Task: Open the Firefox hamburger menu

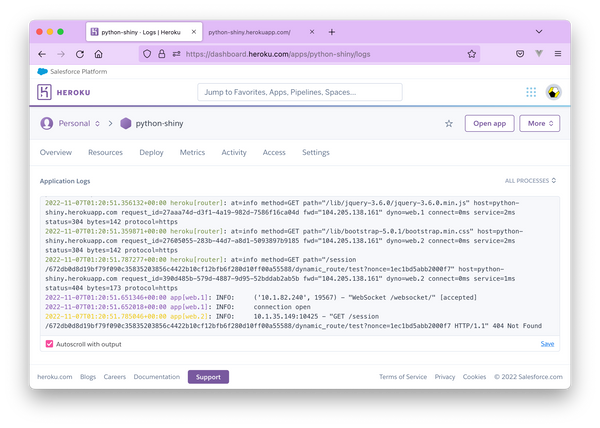Action: (558, 54)
